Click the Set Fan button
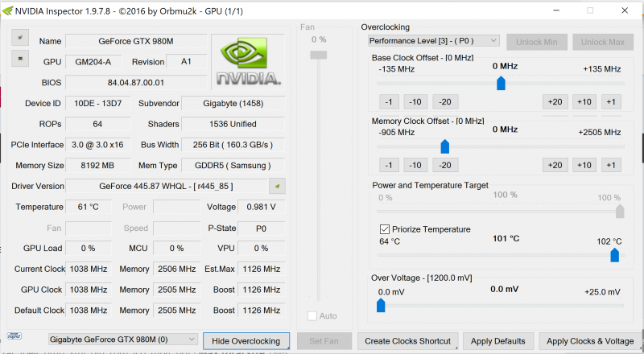This screenshot has height=354, width=644. (324, 341)
